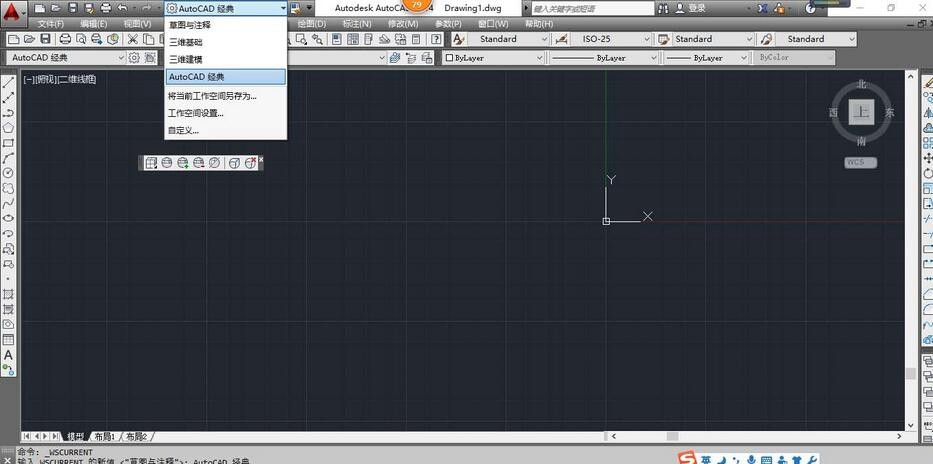Select the Circle tool
The height and width of the screenshot is (464, 933).
[8, 173]
